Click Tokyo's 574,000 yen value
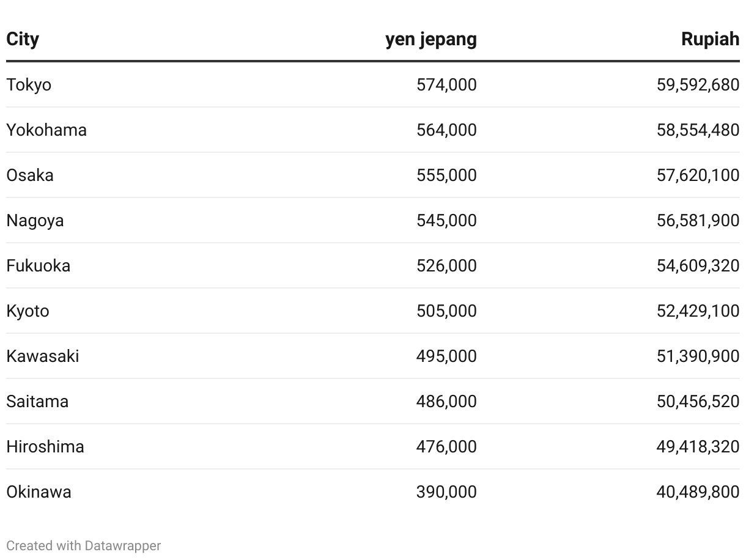The height and width of the screenshot is (560, 746). coord(446,84)
